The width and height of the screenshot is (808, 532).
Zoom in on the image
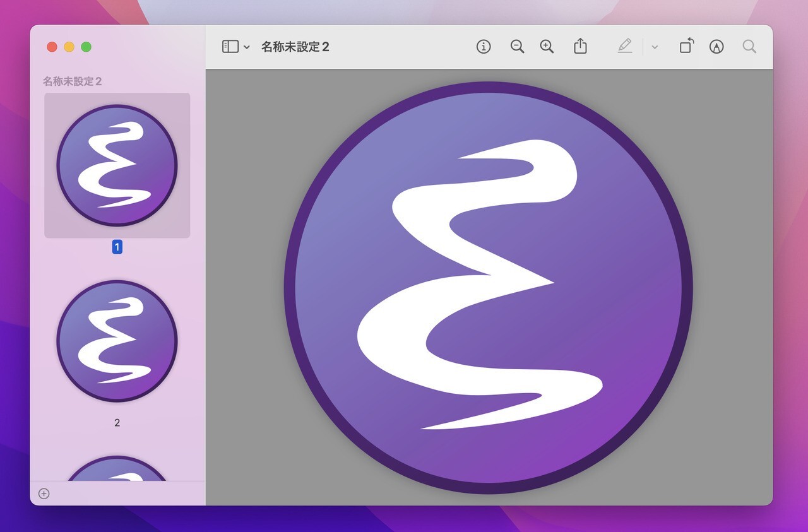pos(547,46)
